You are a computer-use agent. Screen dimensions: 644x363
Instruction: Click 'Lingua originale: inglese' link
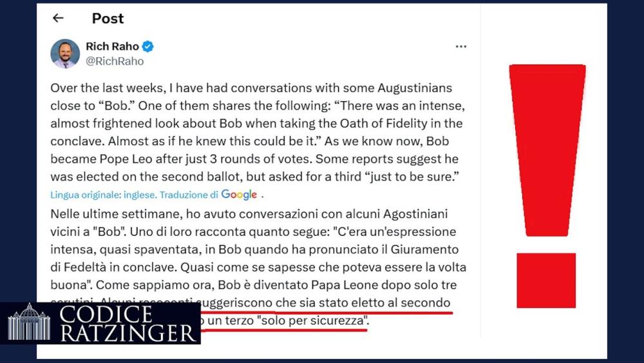coord(103,195)
